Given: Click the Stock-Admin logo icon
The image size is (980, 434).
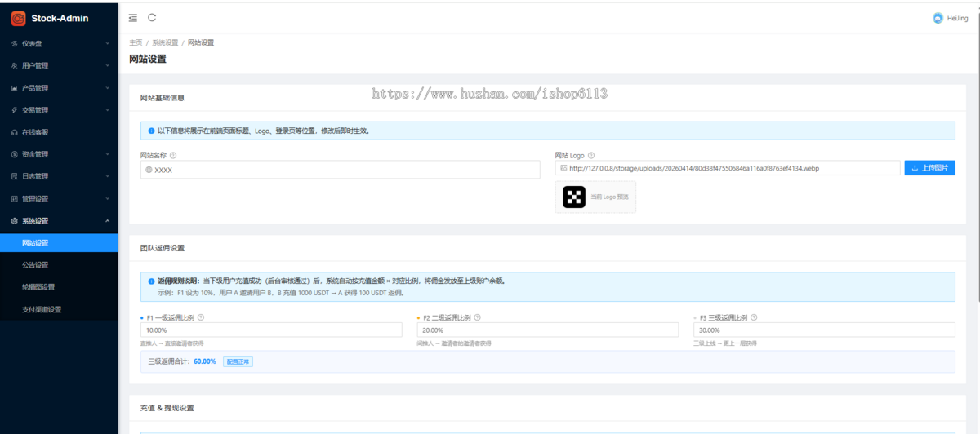Looking at the screenshot, I should pyautogui.click(x=18, y=18).
